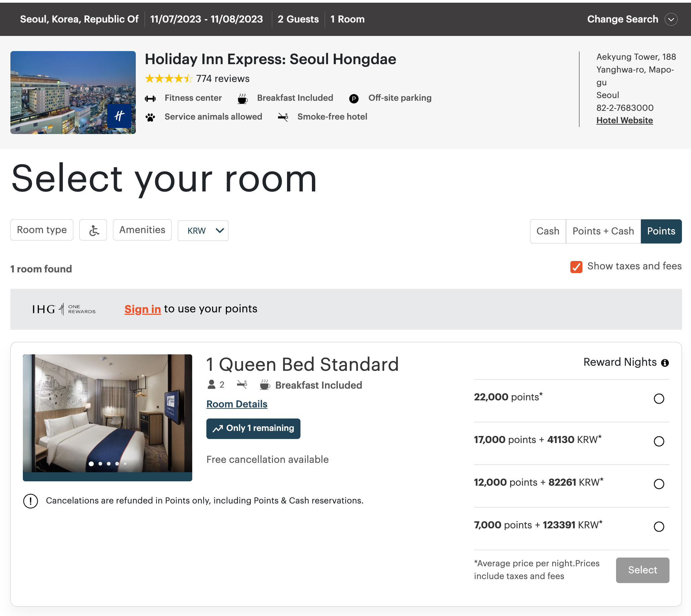Screen dimensions: 691x616
Task: Click the Reward Nights info icon
Action: point(665,363)
